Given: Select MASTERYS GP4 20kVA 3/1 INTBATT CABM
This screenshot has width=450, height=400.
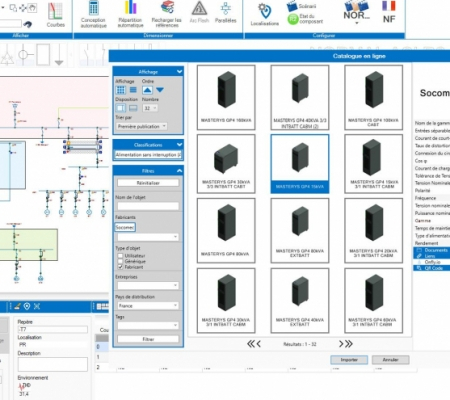Looking at the screenshot, I should [x=373, y=230].
